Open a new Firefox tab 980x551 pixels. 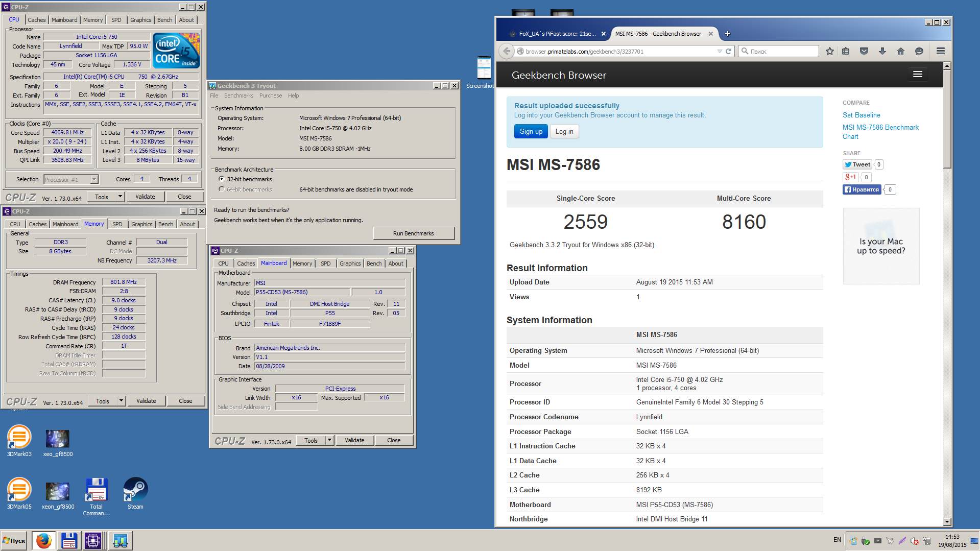728,34
